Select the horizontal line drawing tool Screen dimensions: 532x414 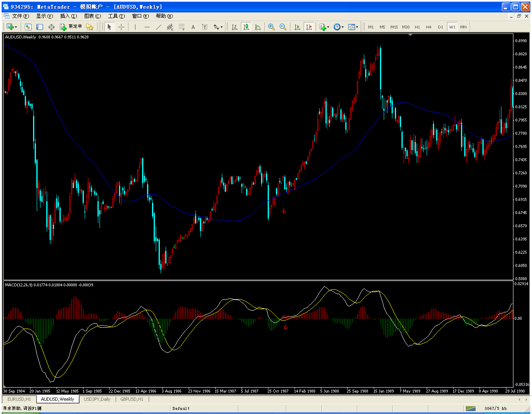(147, 27)
